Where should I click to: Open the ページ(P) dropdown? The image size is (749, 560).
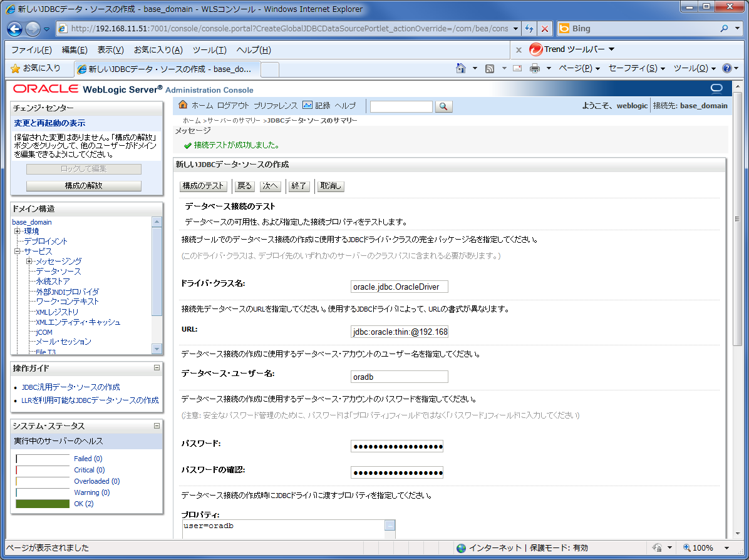[x=579, y=69]
